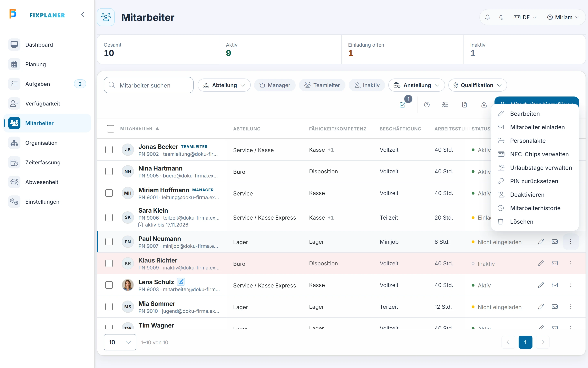The height and width of the screenshot is (368, 588).
Task: Open more options for Lena Schulz
Action: click(570, 285)
